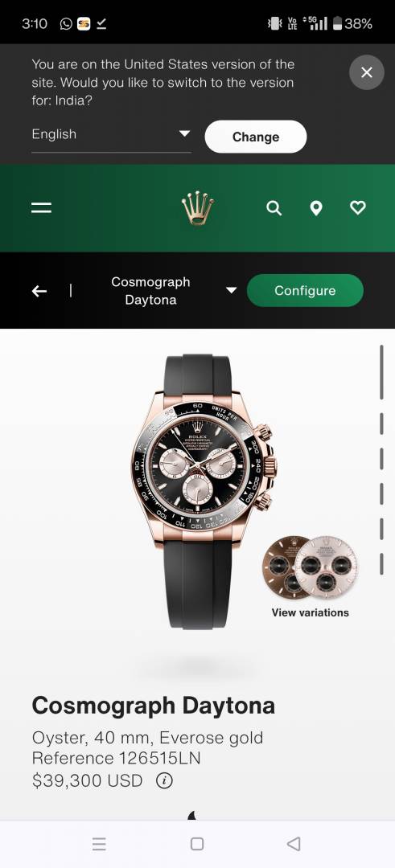
Task: Select the light pink dial variation thumbnail
Action: point(326,567)
